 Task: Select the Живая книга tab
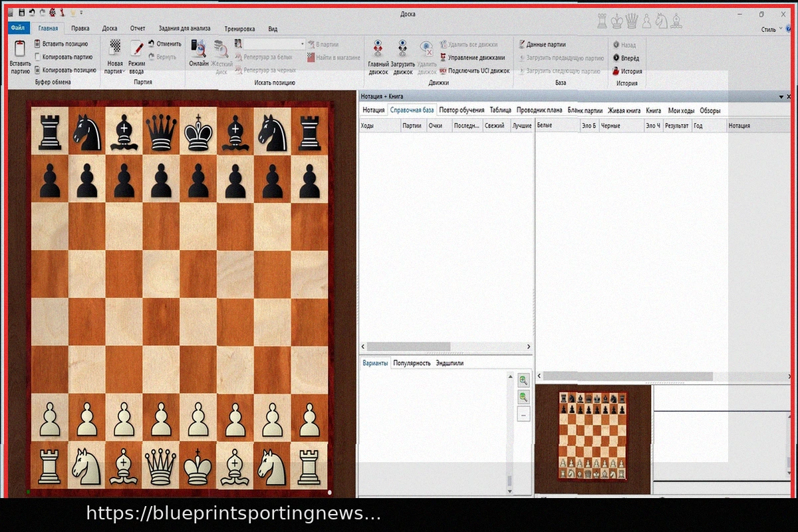pyautogui.click(x=624, y=110)
